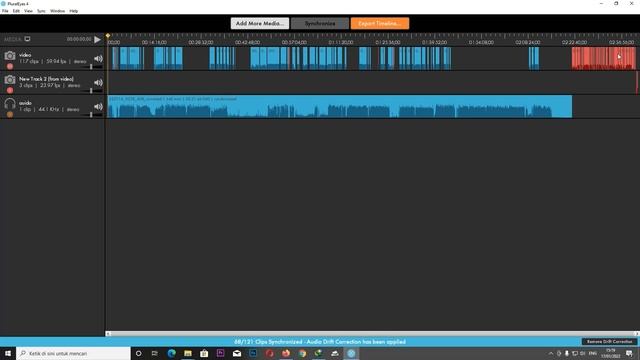Open the File menu
The image size is (640, 360).
coord(5,11)
